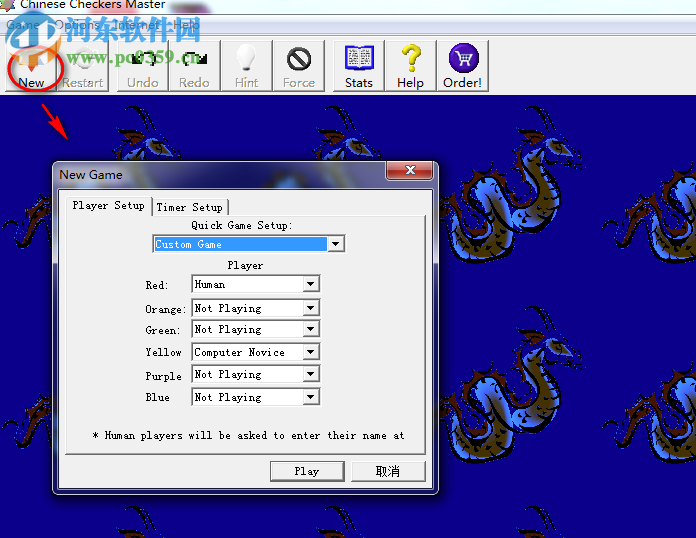696x538 pixels.
Task: Click the Redo toolbar icon
Action: (194, 66)
